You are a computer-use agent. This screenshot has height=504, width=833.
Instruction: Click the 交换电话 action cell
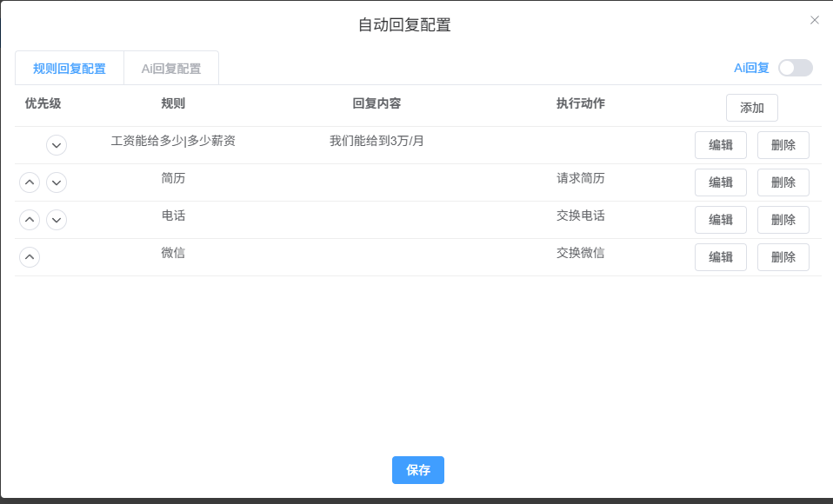pos(581,216)
